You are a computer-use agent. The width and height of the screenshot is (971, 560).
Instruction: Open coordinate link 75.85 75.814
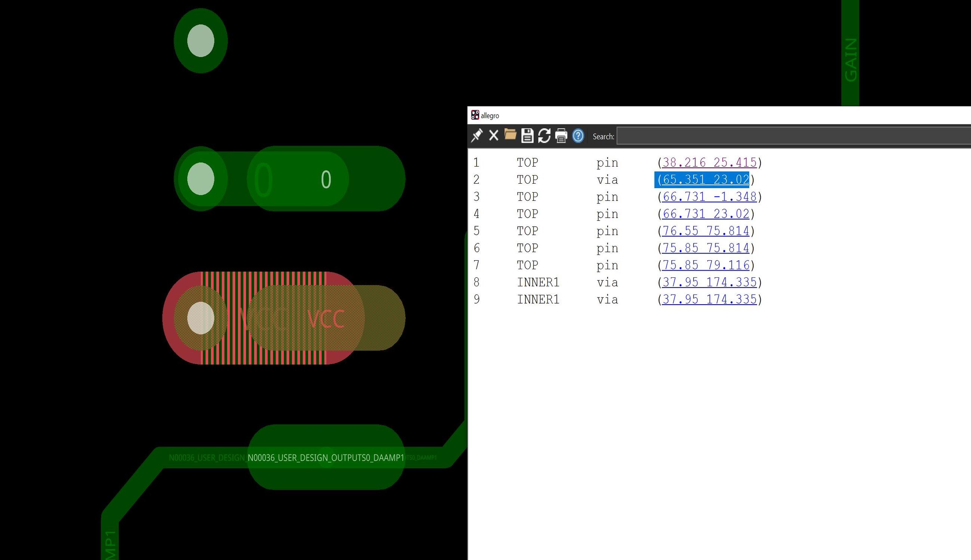[x=705, y=248]
